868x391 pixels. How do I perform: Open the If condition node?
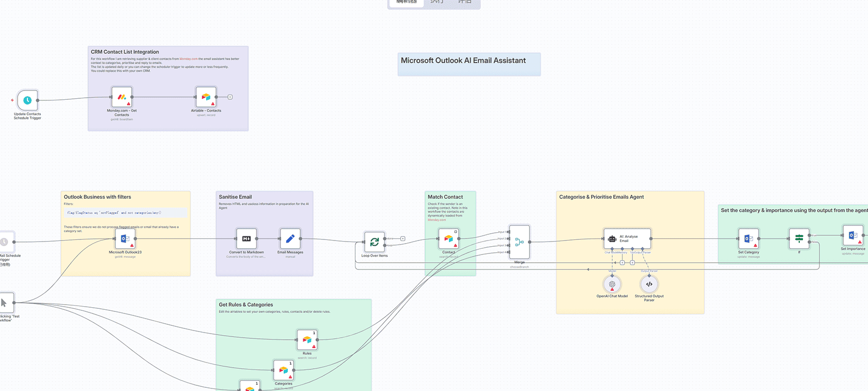(799, 239)
